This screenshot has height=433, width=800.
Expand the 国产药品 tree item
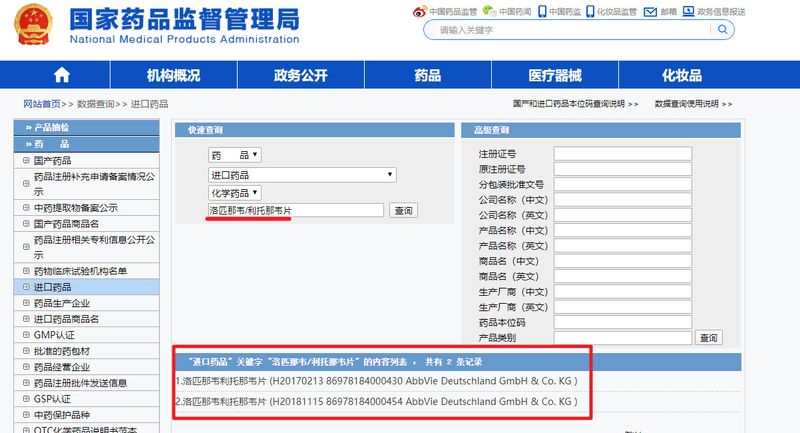click(26, 160)
